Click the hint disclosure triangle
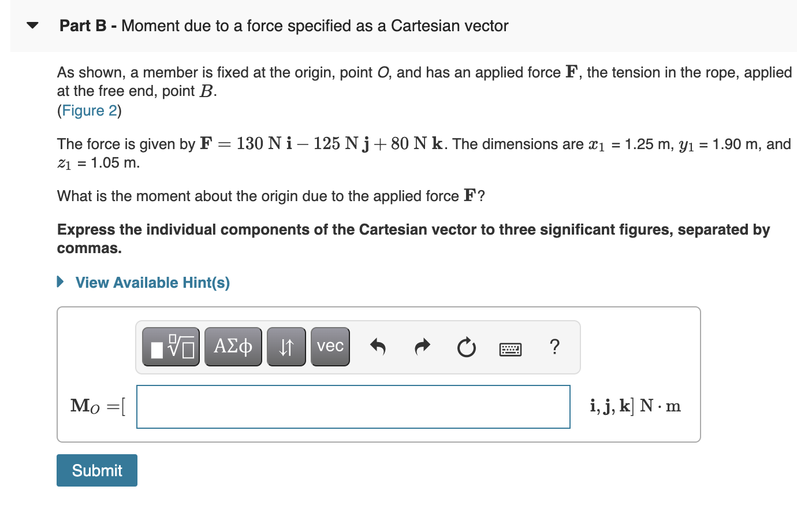The height and width of the screenshot is (512, 812). 59,282
